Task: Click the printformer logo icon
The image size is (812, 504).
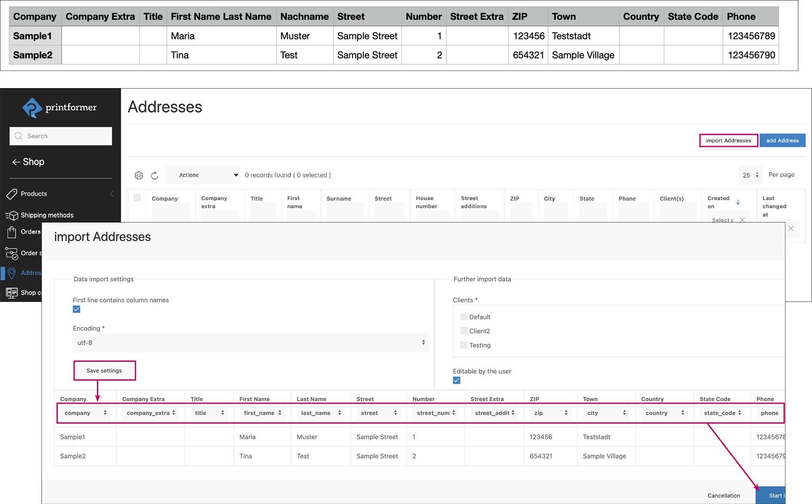Action: tap(32, 108)
